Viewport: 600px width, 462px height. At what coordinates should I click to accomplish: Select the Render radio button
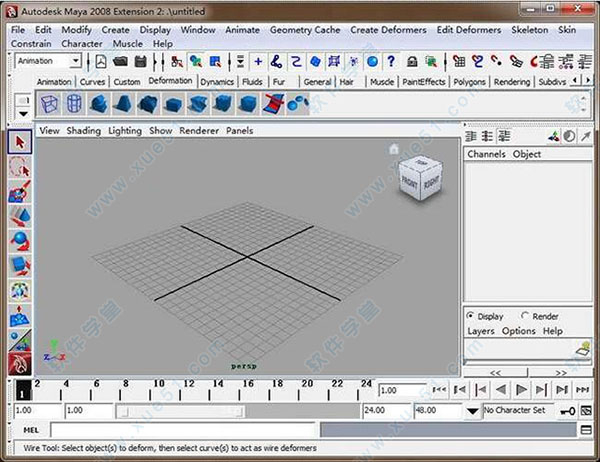[525, 316]
